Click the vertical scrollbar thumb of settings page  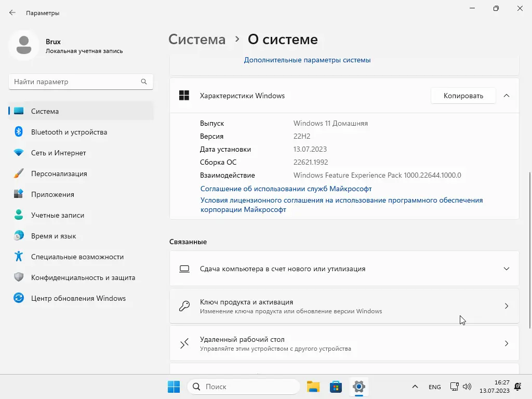pyautogui.click(x=529, y=250)
